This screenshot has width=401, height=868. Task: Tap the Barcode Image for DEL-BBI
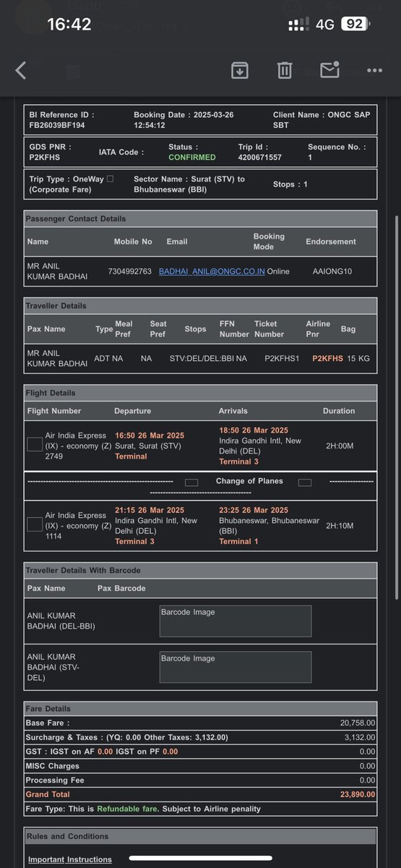click(236, 621)
